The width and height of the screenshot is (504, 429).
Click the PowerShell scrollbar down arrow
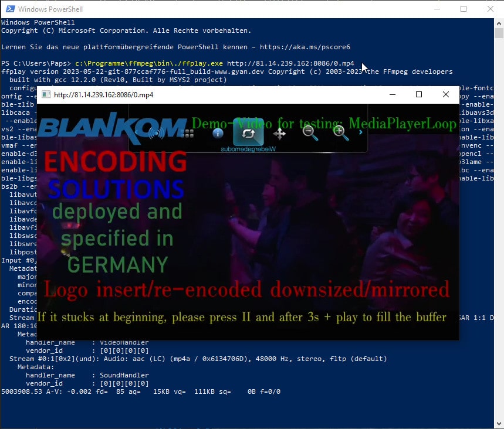tap(499, 423)
